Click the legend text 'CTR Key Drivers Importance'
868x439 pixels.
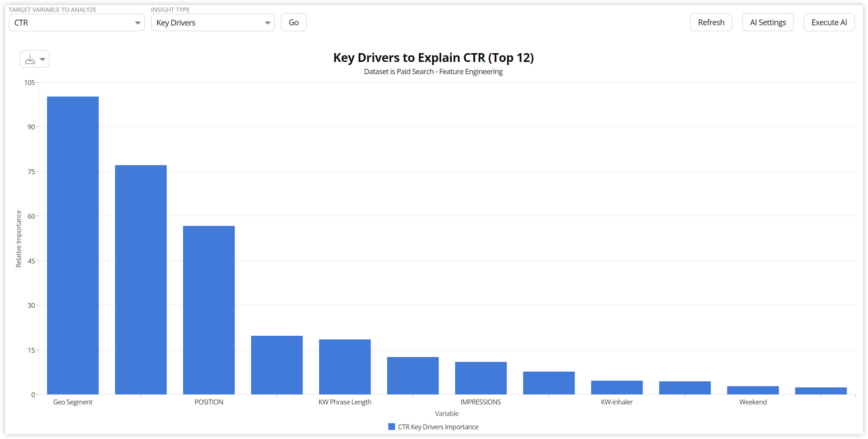pyautogui.click(x=438, y=427)
